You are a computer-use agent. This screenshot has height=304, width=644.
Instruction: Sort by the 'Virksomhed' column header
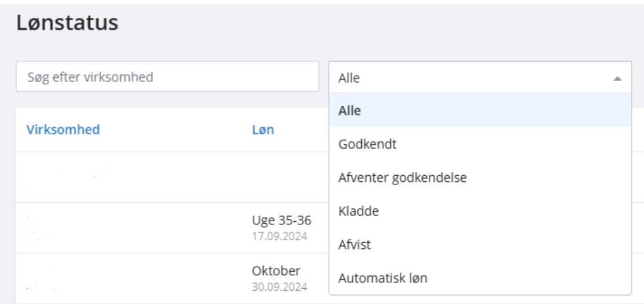[63, 130]
